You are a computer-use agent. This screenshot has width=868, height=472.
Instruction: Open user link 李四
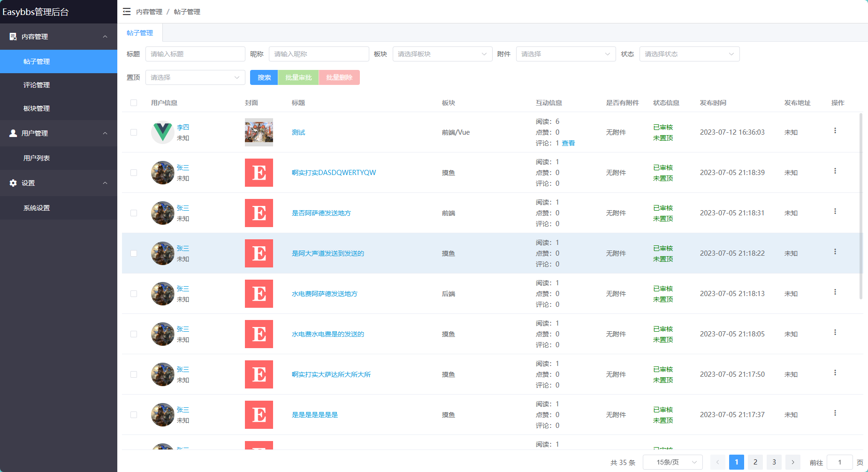click(x=183, y=127)
